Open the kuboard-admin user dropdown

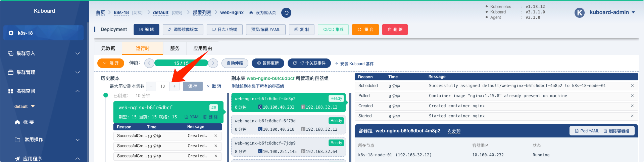click(612, 12)
